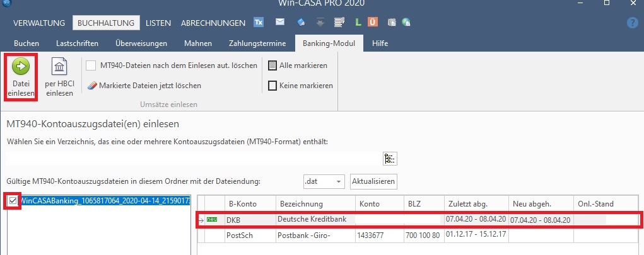Open the VERWALTUNG menu
The width and height of the screenshot is (644, 255).
39,23
